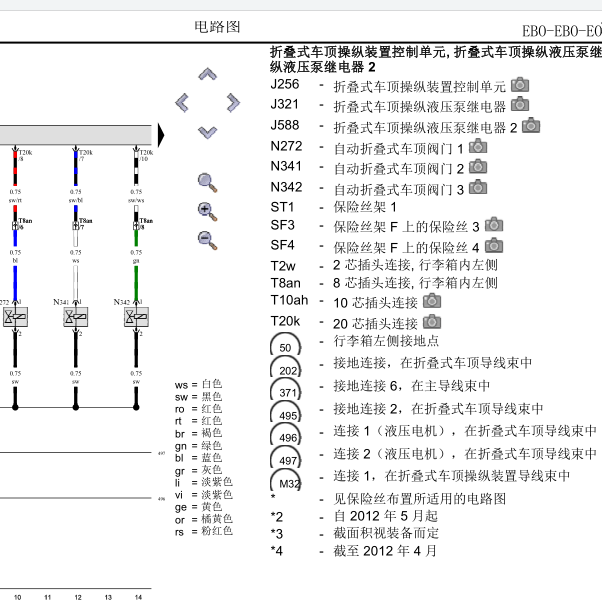Image resolution: width=602 pixels, height=604 pixels.
Task: Click ground connection circle 202
Action: pyautogui.click(x=285, y=367)
